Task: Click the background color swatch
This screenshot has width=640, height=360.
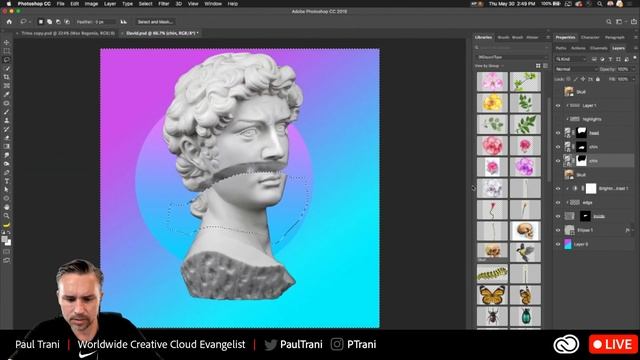Action: click(x=8, y=243)
